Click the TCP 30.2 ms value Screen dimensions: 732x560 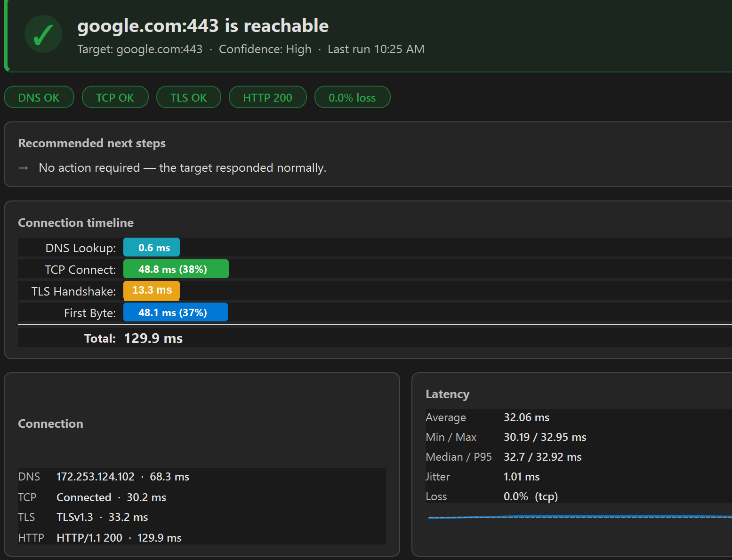point(146,497)
